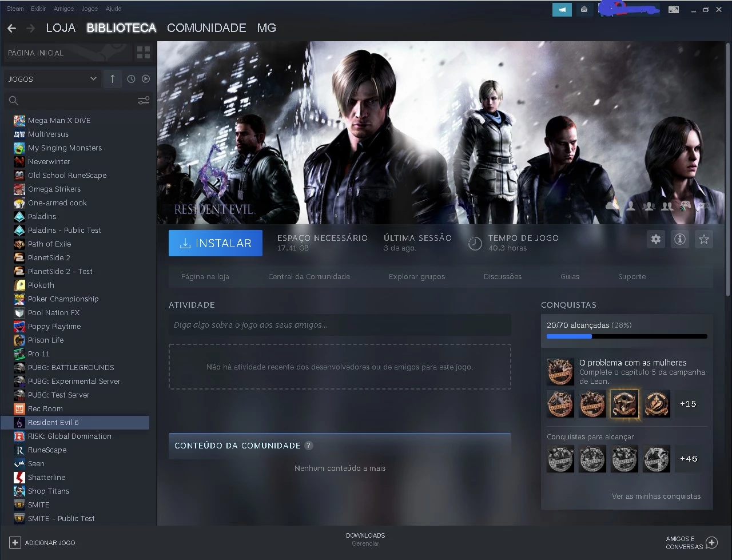The width and height of the screenshot is (732, 560).
Task: Click the activity text input field
Action: [340, 325]
